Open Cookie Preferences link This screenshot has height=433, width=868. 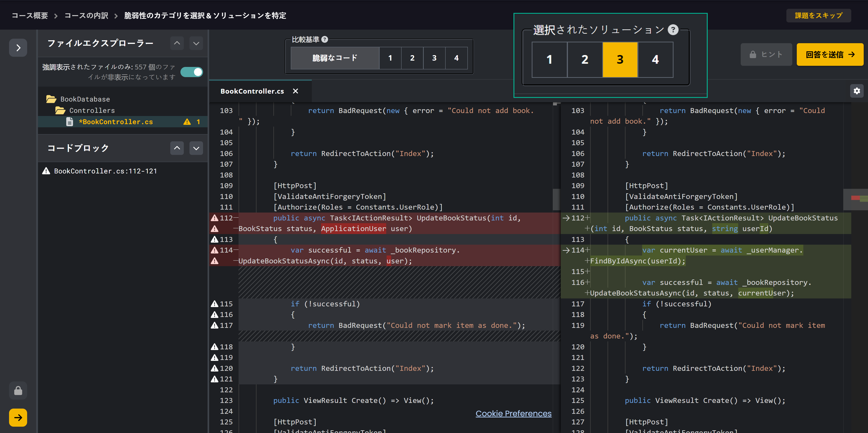pos(513,414)
